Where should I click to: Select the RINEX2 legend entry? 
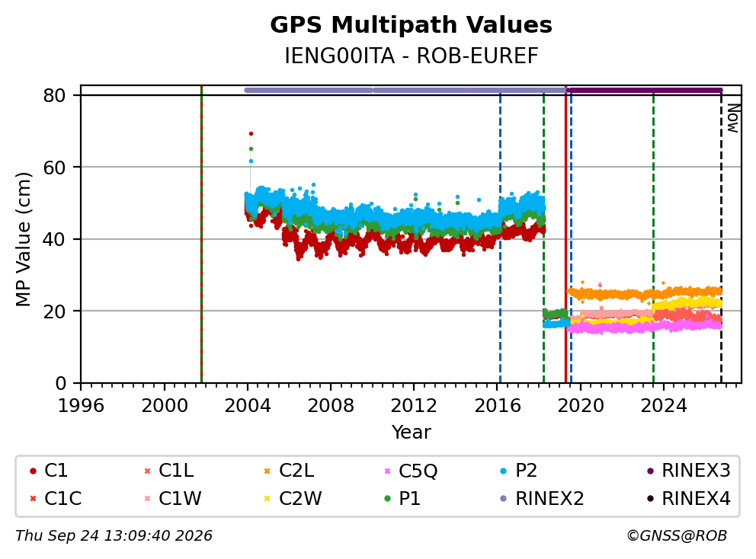[x=543, y=499]
